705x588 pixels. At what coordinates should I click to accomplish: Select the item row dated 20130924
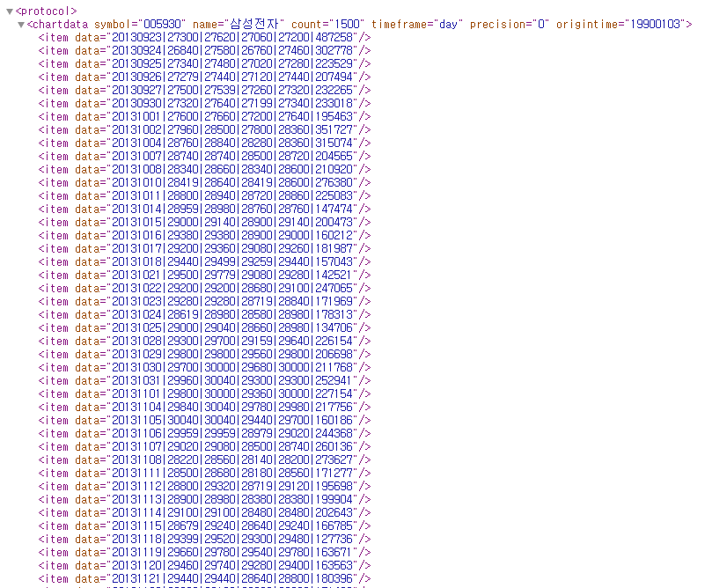(204, 51)
